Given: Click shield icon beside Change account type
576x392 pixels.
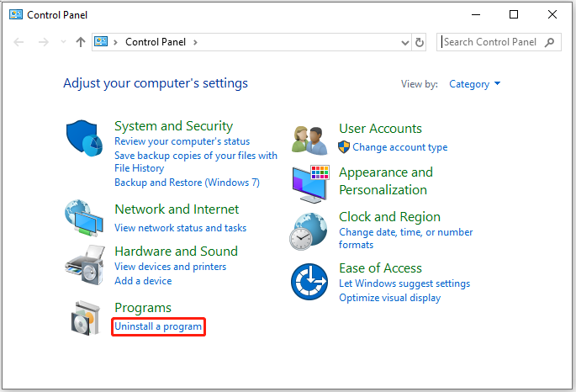Looking at the screenshot, I should [x=344, y=147].
